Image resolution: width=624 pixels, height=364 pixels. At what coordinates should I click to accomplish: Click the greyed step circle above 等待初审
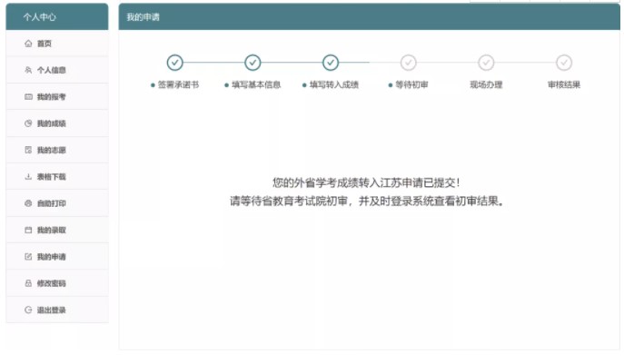409,63
